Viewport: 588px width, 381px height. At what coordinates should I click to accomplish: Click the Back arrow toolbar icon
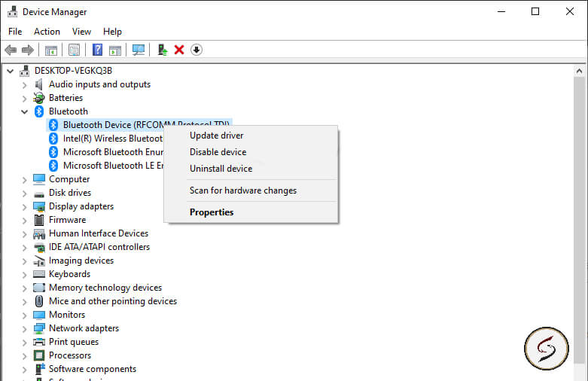[x=11, y=50]
